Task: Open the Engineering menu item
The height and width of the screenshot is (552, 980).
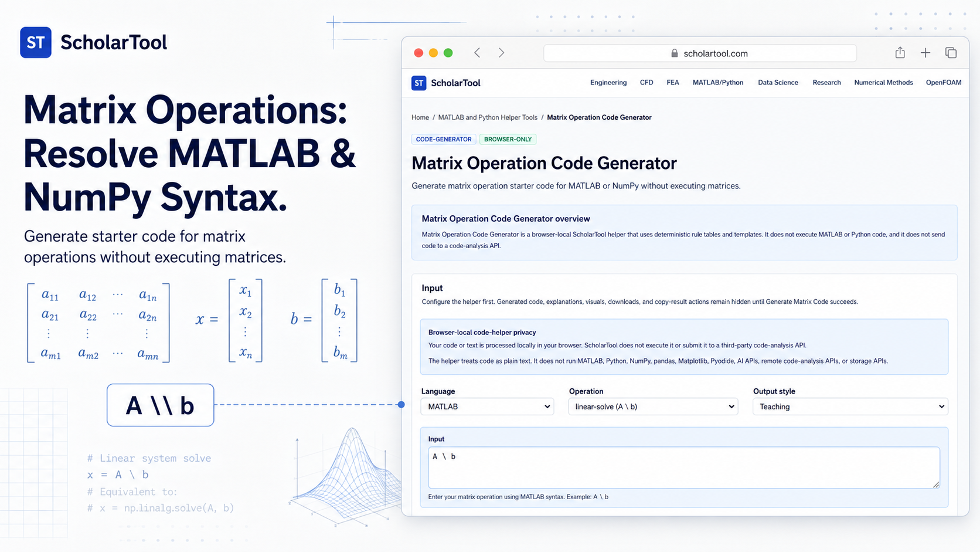Action: [x=608, y=83]
